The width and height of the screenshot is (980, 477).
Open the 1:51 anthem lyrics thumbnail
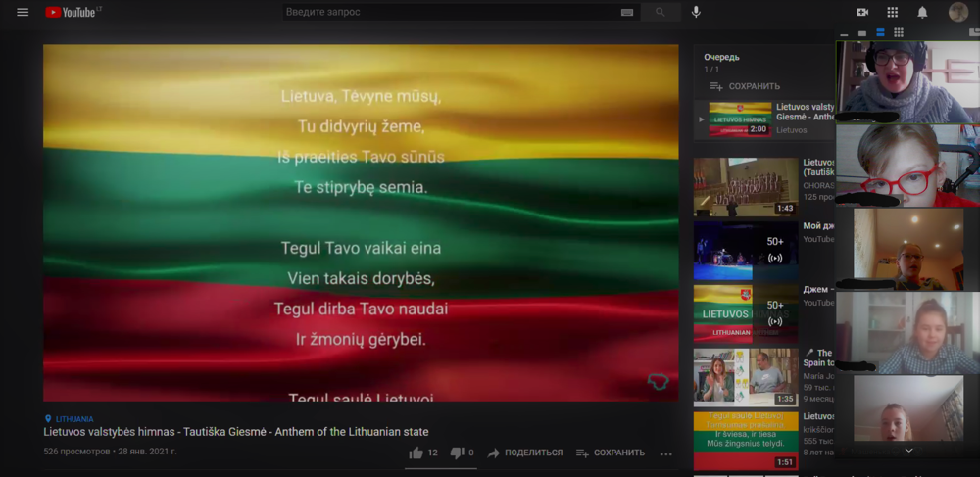(x=746, y=441)
